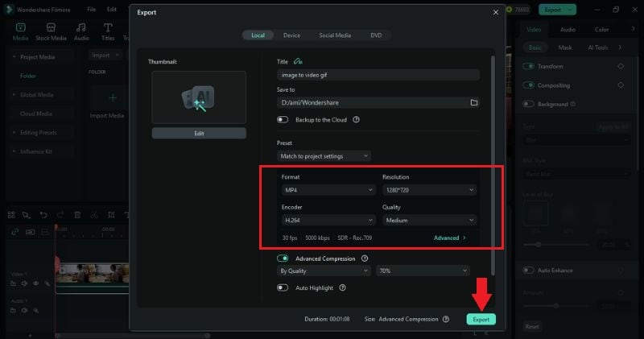Adjust the Level of Blur slider
644x339 pixels.
[556, 245]
